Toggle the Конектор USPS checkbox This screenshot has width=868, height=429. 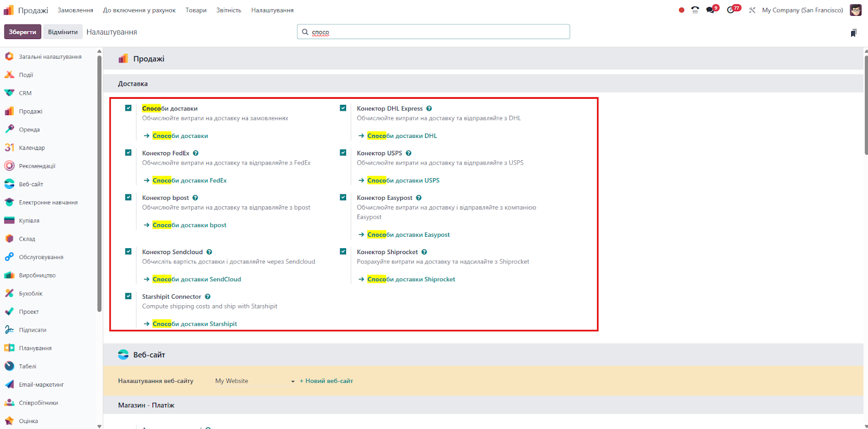[x=343, y=153]
